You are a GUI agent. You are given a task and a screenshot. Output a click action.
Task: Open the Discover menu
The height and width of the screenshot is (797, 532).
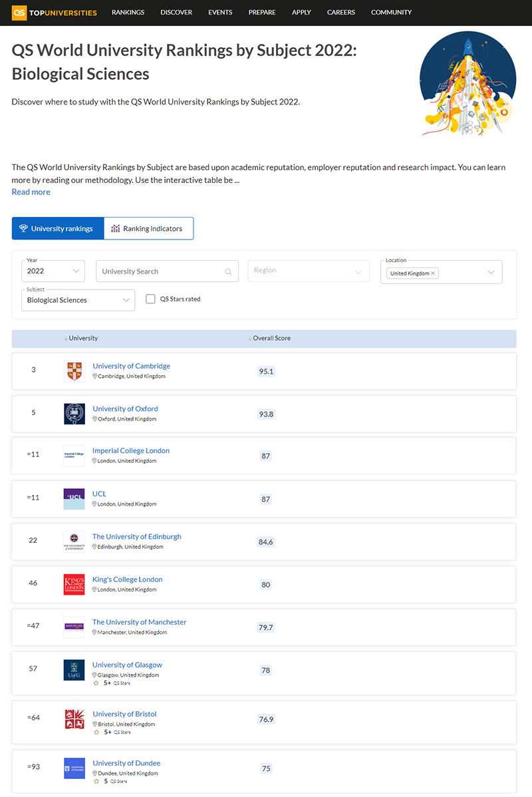[x=176, y=12]
